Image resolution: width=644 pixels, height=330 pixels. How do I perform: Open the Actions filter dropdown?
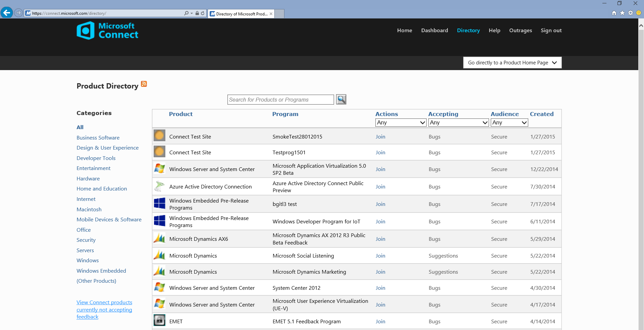click(x=401, y=123)
